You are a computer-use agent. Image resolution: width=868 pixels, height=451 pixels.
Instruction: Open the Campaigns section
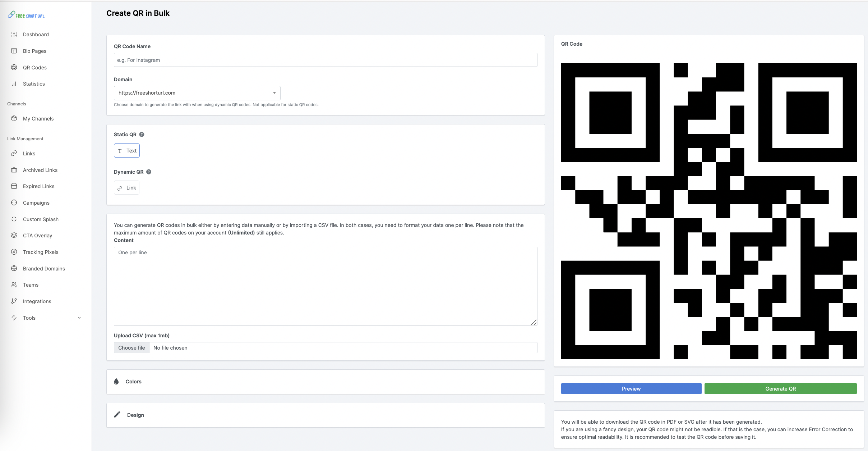(36, 202)
